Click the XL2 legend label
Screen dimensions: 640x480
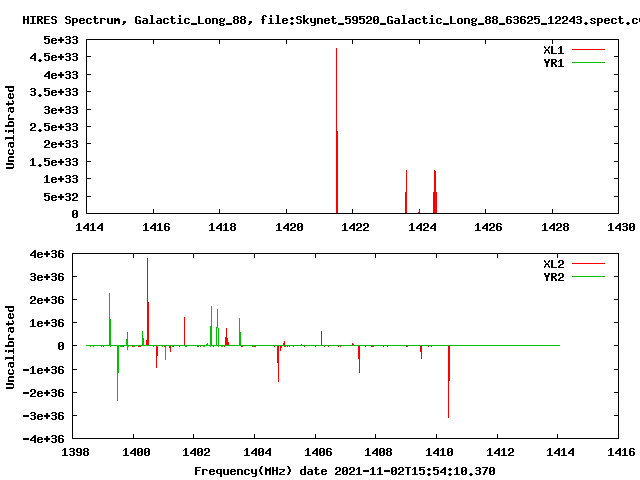coord(553,264)
